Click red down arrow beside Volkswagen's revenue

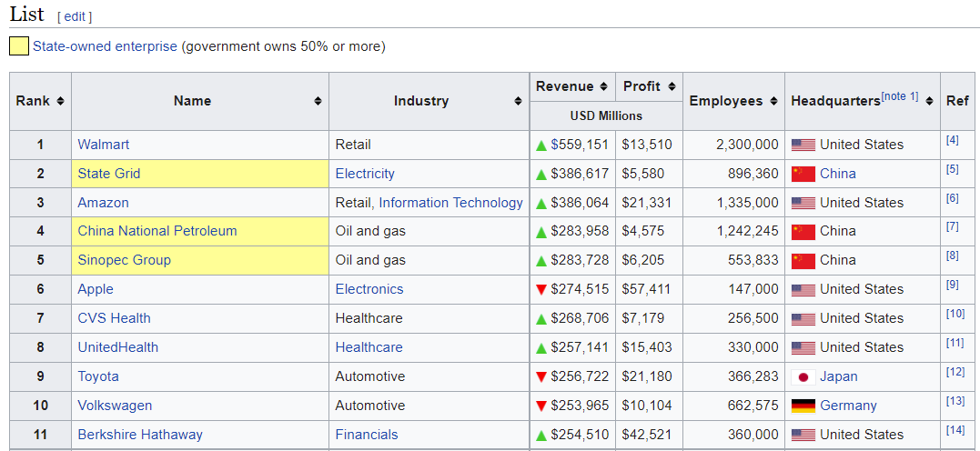(541, 406)
